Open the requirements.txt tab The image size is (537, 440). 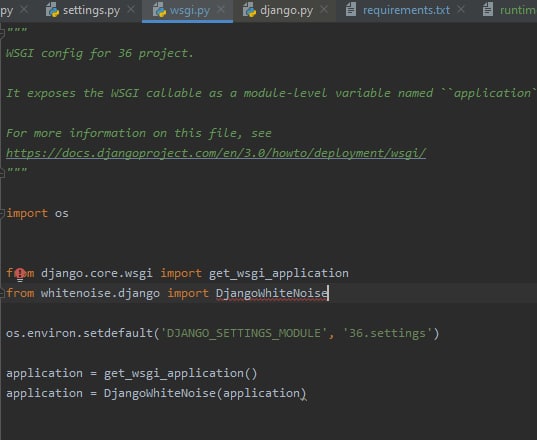click(406, 11)
